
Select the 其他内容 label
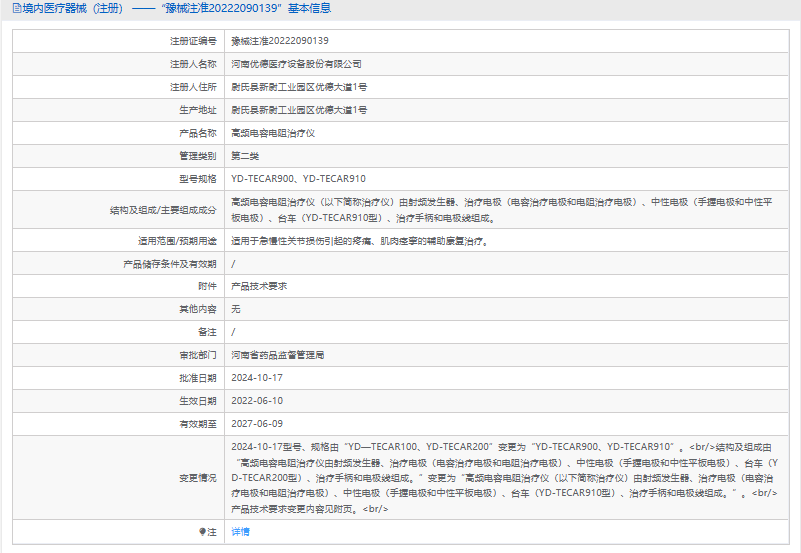pyautogui.click(x=198, y=309)
